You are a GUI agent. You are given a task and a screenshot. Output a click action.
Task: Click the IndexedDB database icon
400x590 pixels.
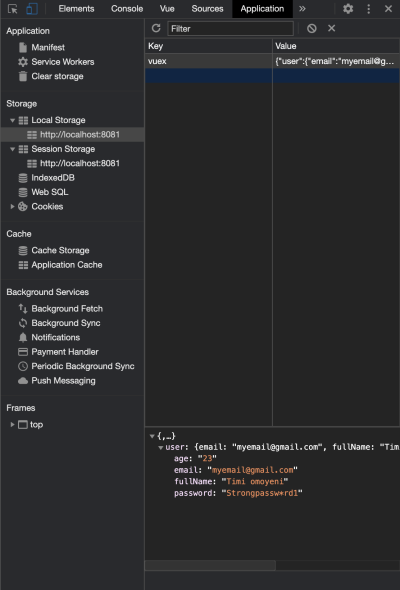(x=23, y=178)
